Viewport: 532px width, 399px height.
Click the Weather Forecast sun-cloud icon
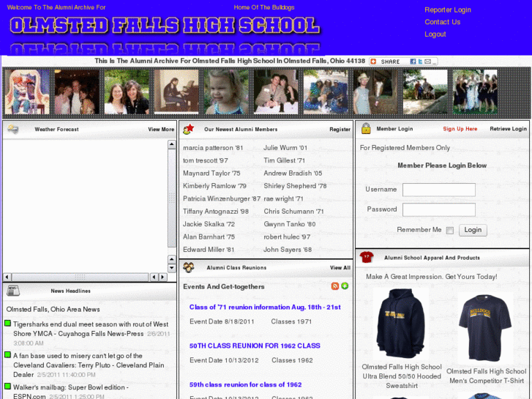[x=13, y=129]
